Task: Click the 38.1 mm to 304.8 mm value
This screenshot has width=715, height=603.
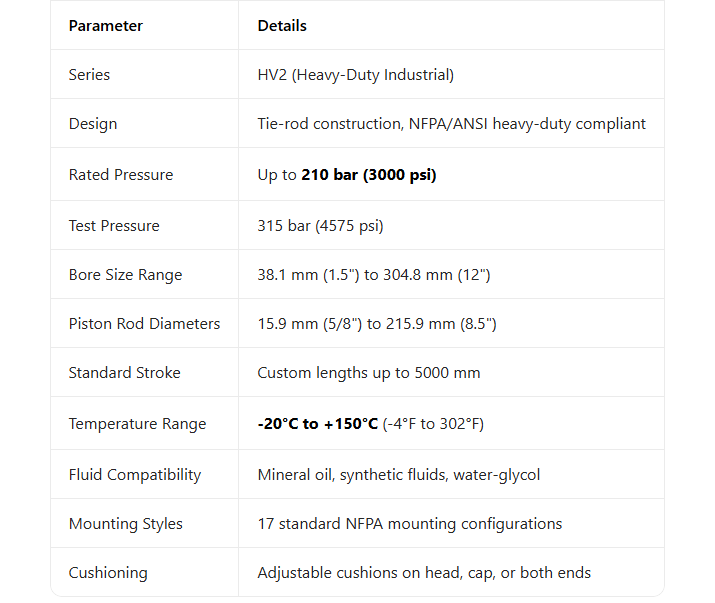Action: click(x=373, y=275)
